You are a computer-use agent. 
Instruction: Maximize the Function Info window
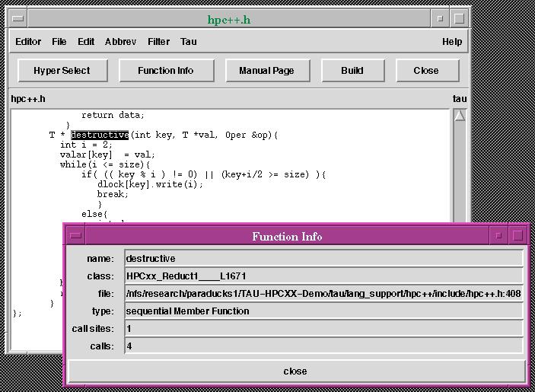[x=517, y=236]
